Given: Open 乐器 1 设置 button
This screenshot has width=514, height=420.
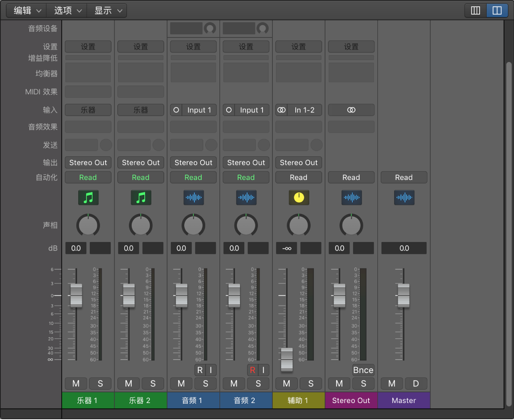Looking at the screenshot, I should point(88,47).
